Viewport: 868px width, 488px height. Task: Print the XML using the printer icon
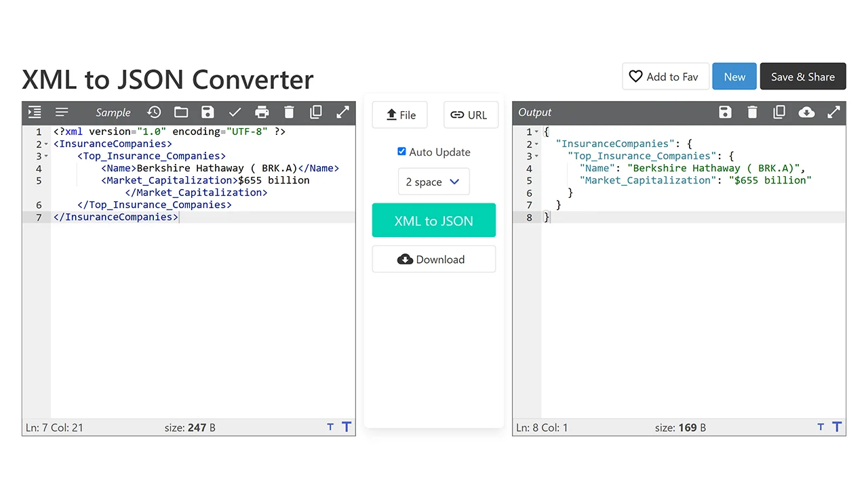tap(262, 113)
